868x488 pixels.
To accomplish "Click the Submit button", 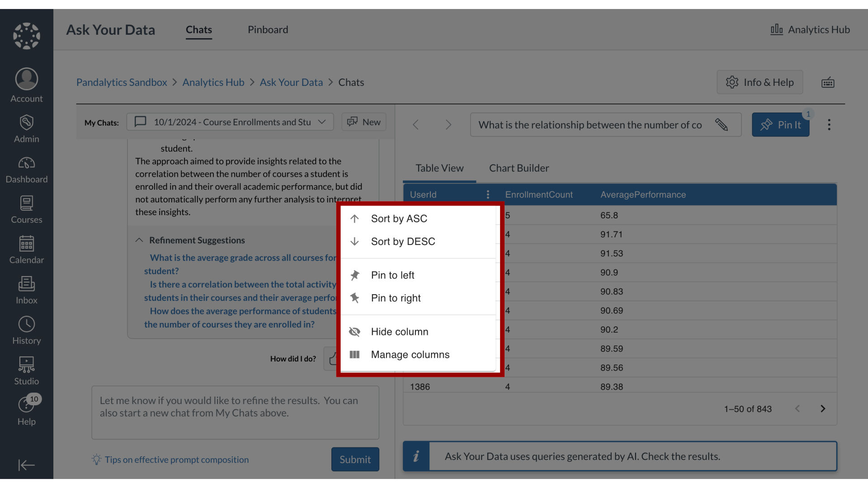I will (x=355, y=460).
